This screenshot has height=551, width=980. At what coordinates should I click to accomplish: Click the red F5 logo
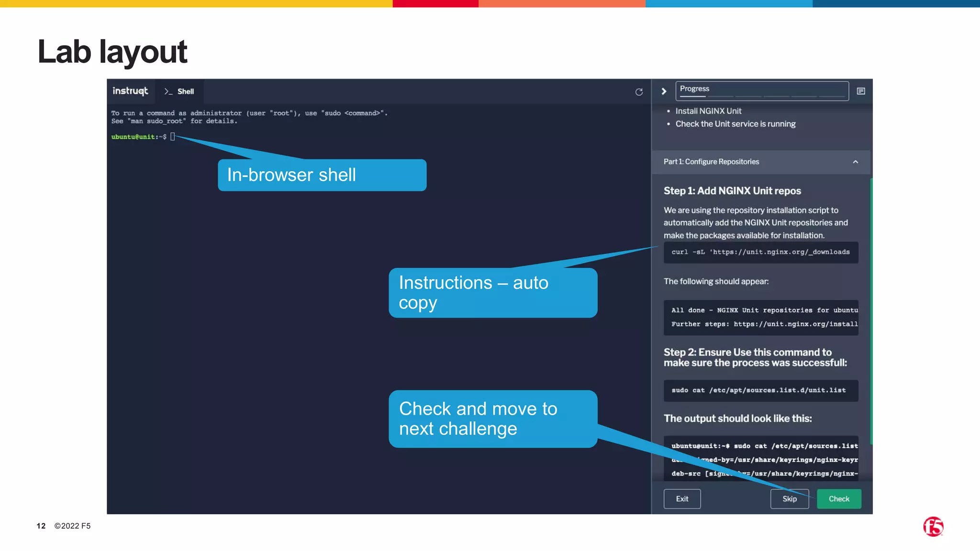pos(933,527)
